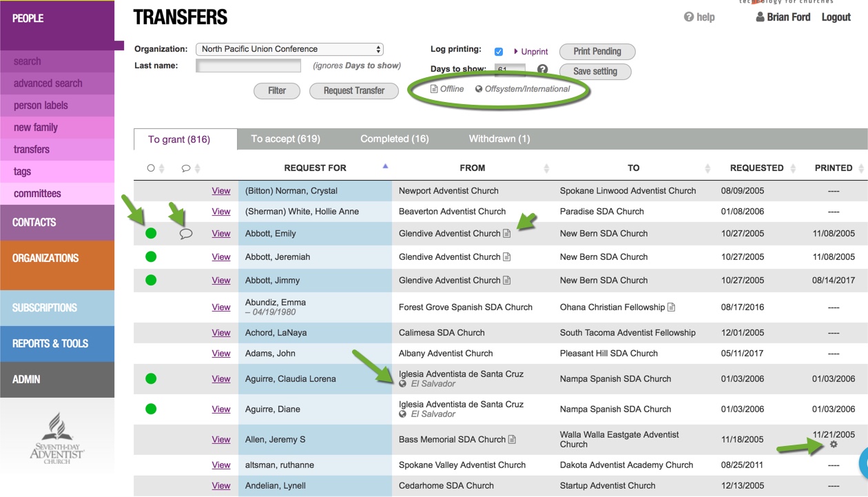The width and height of the screenshot is (868, 497).
Task: Uncheck the Log printing checkbox
Action: click(x=499, y=51)
